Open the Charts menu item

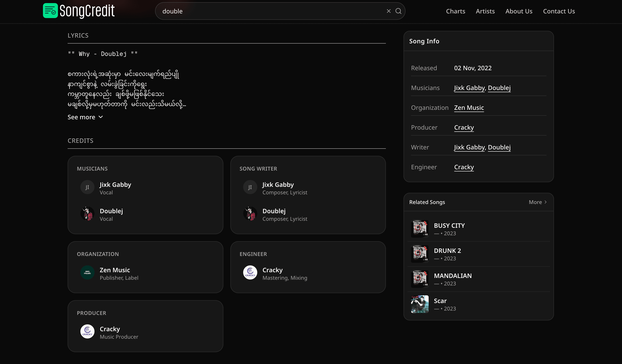(455, 11)
